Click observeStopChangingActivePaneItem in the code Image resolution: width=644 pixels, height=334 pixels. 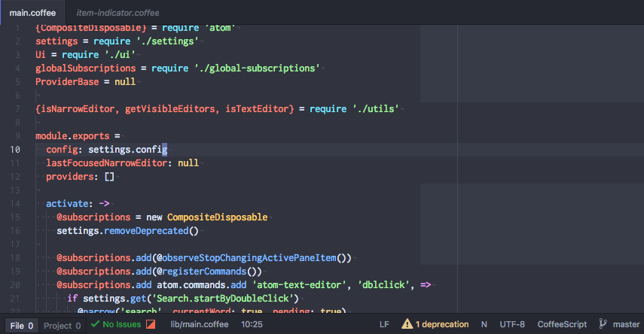tap(249, 258)
